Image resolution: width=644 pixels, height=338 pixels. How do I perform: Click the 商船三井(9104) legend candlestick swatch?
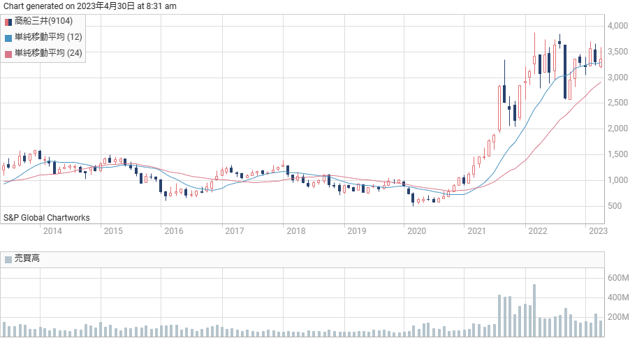coord(8,22)
